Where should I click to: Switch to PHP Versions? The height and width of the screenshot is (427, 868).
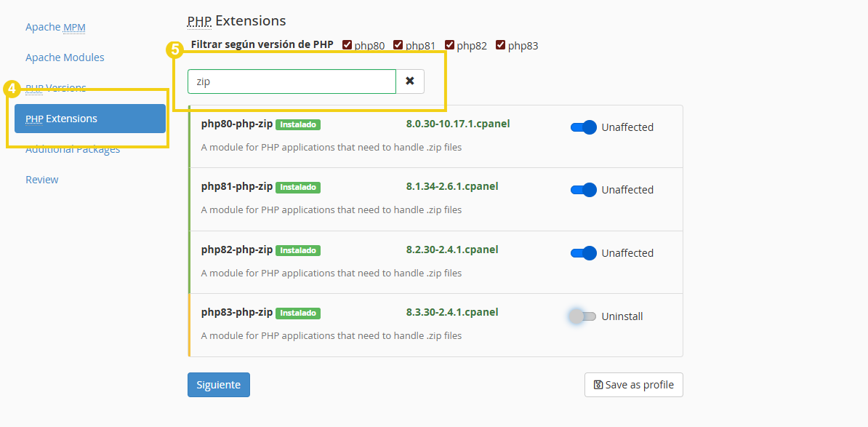pos(55,87)
